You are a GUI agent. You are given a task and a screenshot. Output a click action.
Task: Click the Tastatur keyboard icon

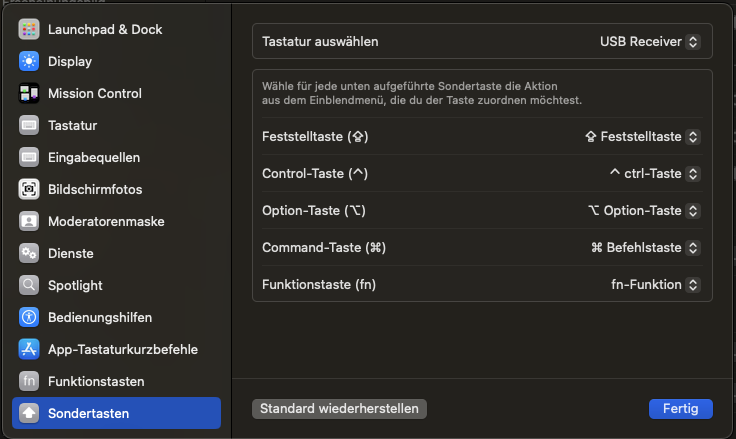point(29,125)
